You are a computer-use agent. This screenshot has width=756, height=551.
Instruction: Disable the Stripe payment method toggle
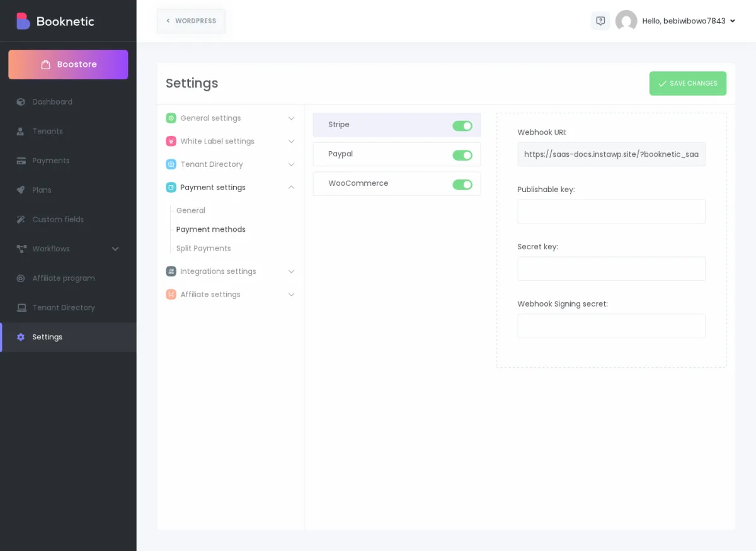[x=462, y=126]
